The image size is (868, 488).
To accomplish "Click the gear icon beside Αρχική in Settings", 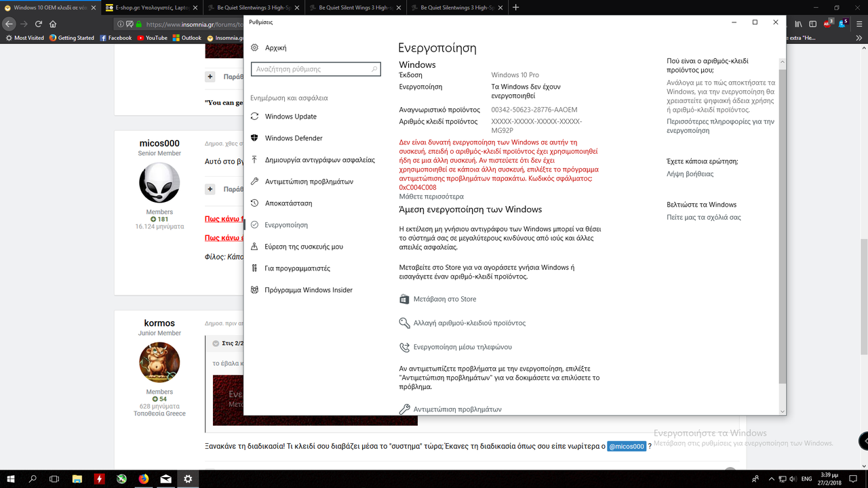I will 255,47.
